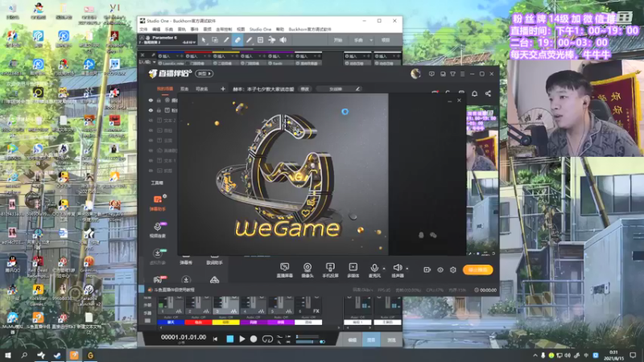Click the orange stream button in streaming app
Screen dimensions: 644x362
477,269
